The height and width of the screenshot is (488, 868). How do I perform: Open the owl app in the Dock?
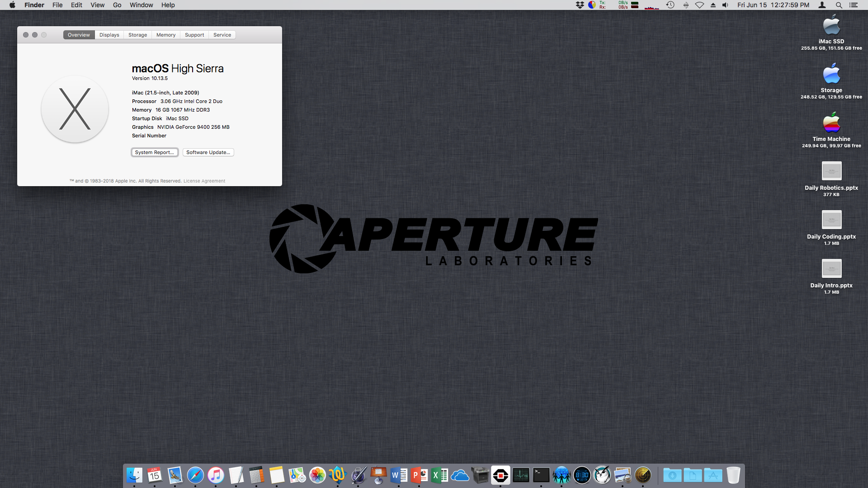[x=602, y=475]
